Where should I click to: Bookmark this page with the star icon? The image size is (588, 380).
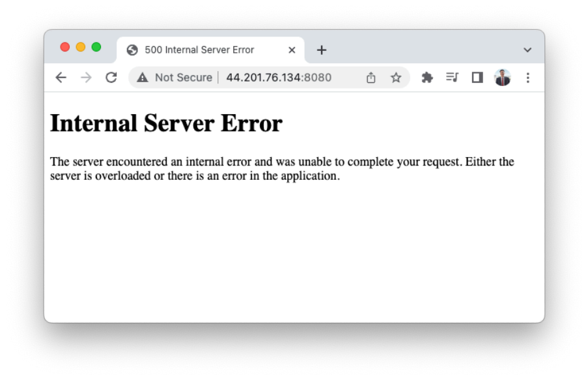[396, 78]
